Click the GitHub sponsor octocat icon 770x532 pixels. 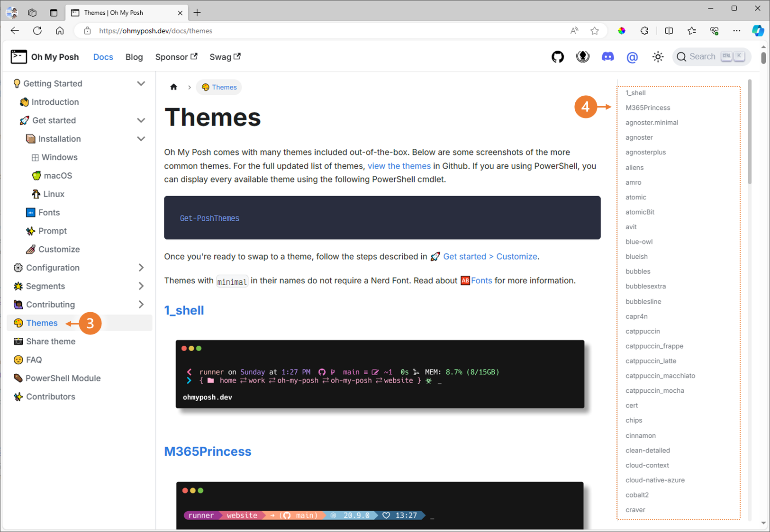click(x=582, y=57)
